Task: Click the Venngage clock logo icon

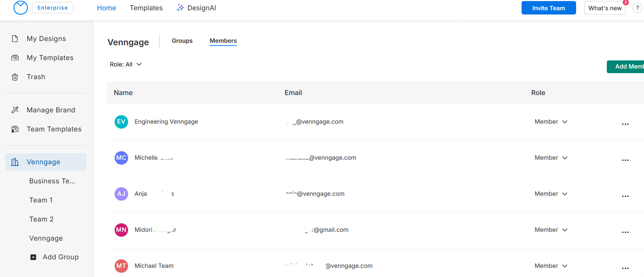Action: [x=21, y=8]
